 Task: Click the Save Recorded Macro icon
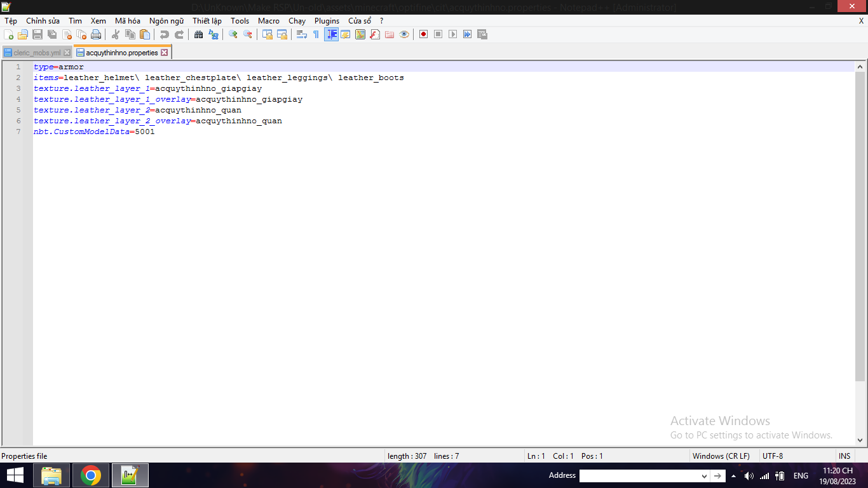tap(482, 34)
